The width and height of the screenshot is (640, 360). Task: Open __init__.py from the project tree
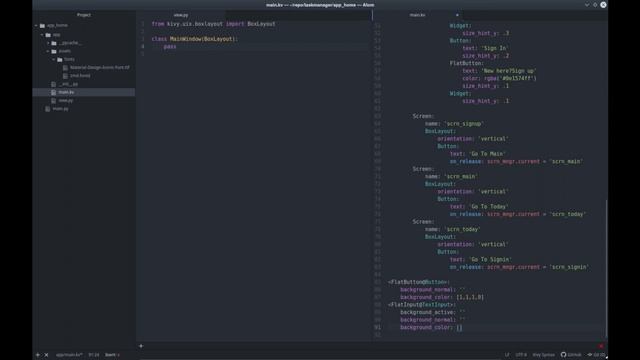68,84
